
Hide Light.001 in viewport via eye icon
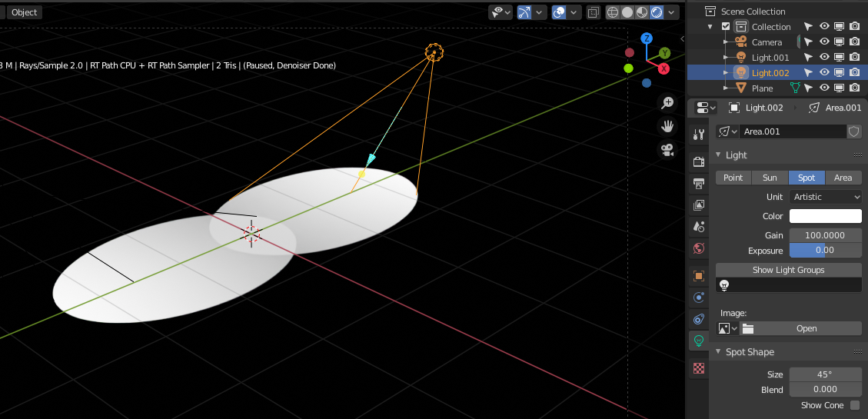pyautogui.click(x=824, y=57)
